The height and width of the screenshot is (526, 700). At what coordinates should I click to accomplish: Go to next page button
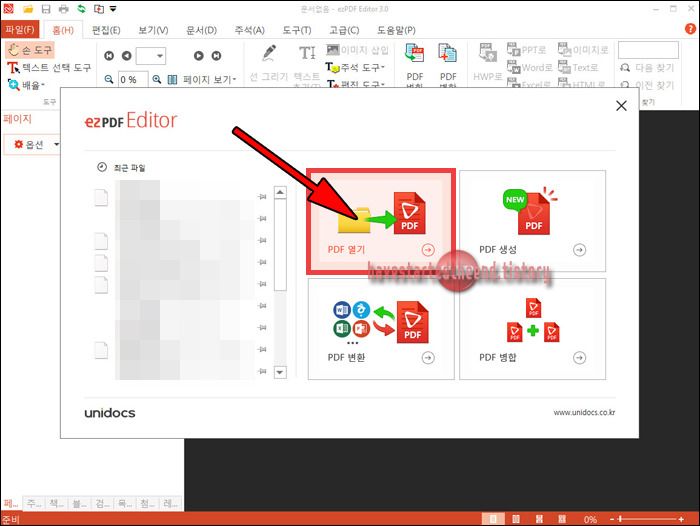click(199, 56)
